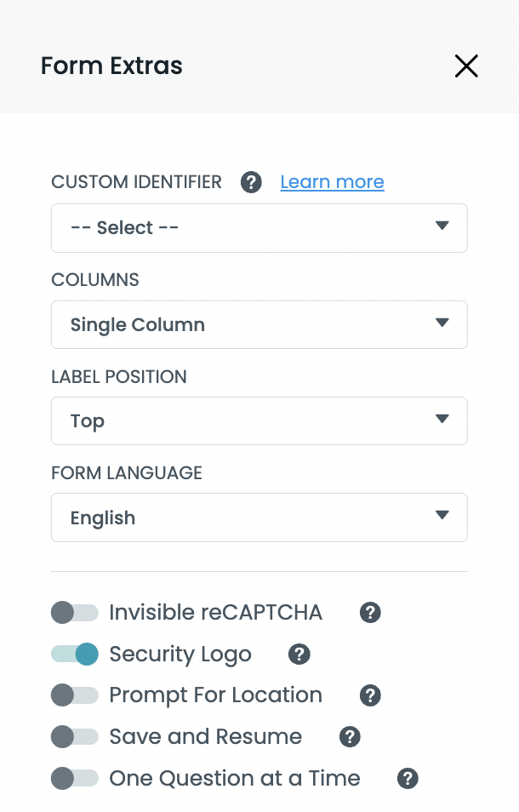Image resolution: width=519 pixels, height=812 pixels.
Task: Click help icon next to Security Logo
Action: coord(299,655)
